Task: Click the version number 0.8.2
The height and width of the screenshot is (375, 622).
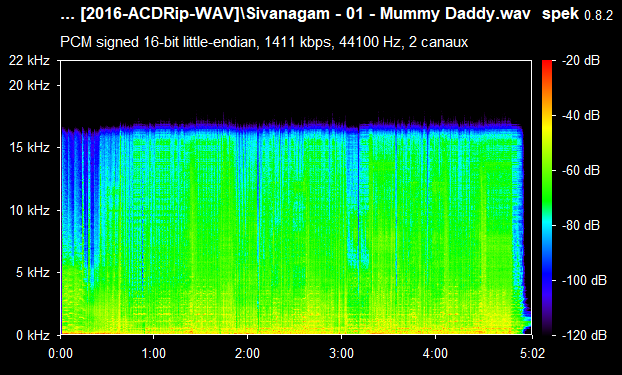Action: click(599, 16)
